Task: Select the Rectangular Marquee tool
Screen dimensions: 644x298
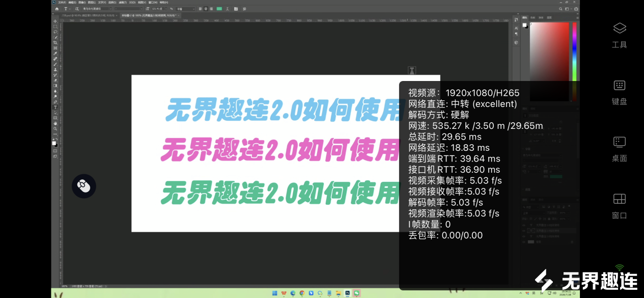Action: [55, 26]
